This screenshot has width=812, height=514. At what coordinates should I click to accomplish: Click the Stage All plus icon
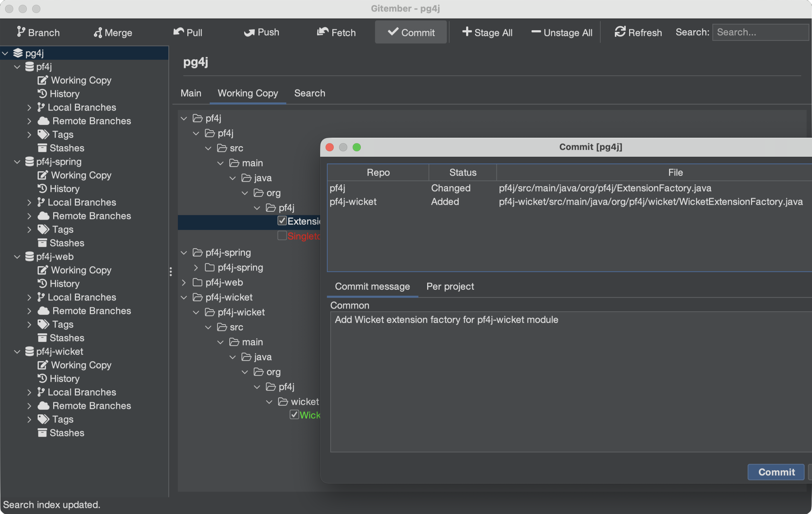click(467, 32)
